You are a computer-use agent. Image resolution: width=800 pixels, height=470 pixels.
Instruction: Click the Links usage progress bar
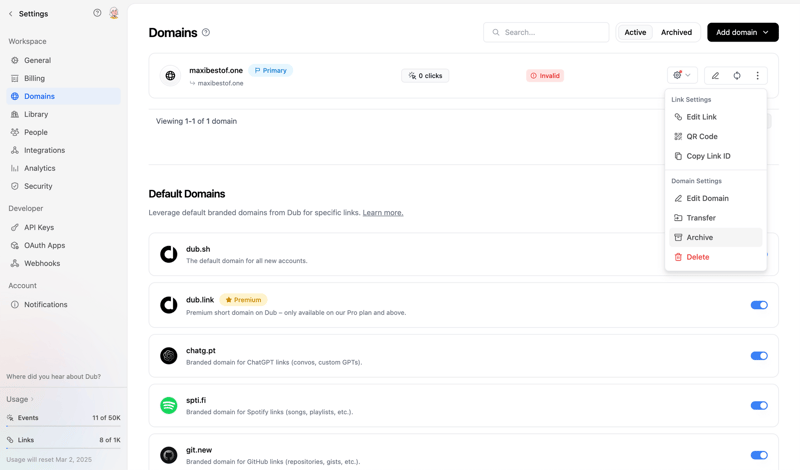click(x=64, y=448)
